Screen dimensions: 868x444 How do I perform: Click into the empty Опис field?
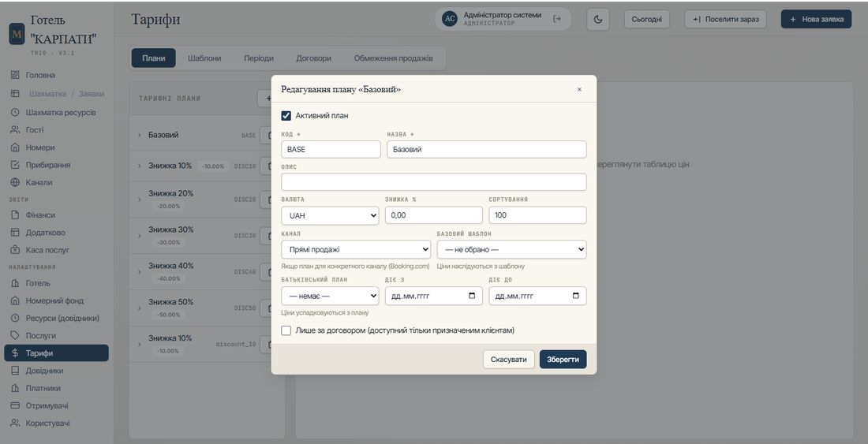[x=434, y=182]
